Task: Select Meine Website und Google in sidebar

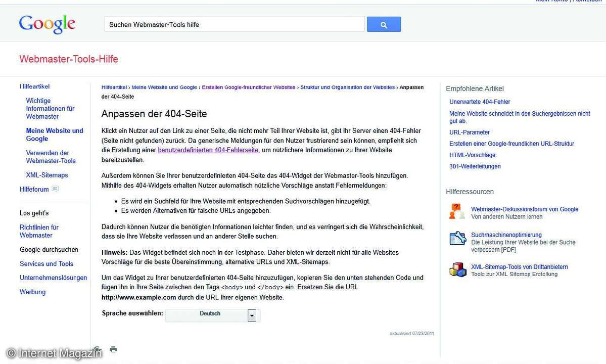Action: [x=55, y=134]
